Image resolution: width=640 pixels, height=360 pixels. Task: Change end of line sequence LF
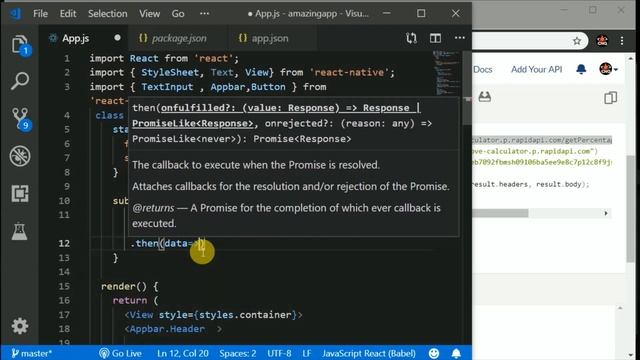point(307,353)
